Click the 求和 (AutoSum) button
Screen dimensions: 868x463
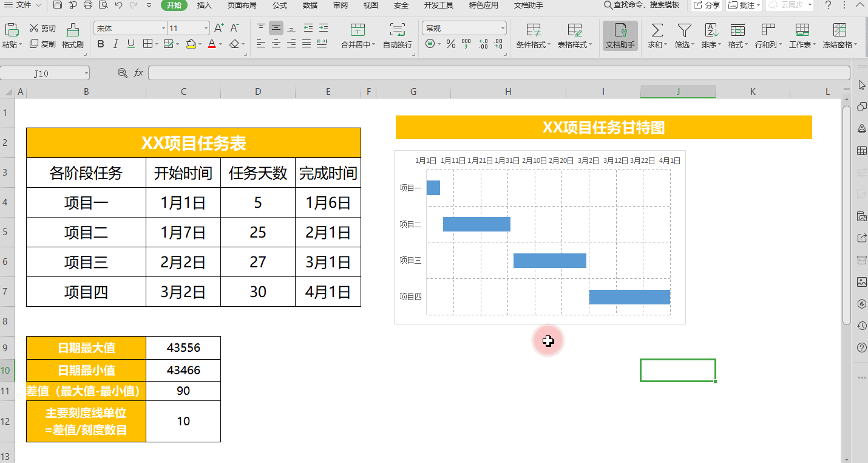(657, 36)
